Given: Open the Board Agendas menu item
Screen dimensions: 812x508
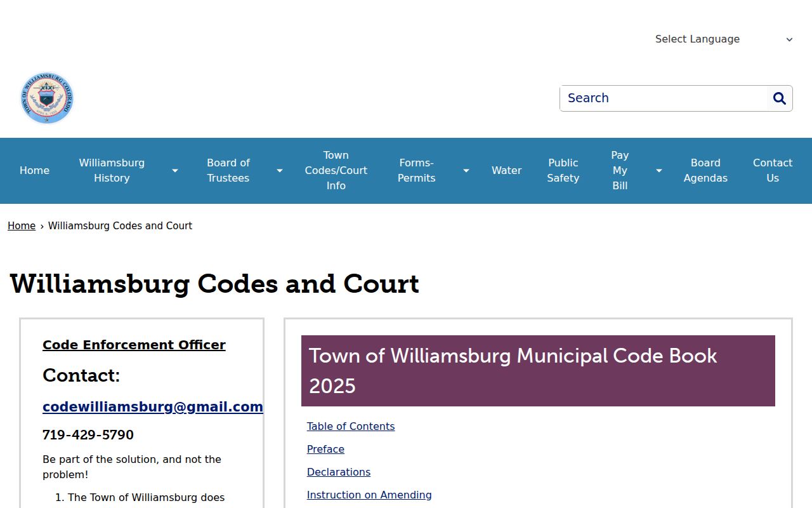Looking at the screenshot, I should click(x=705, y=171).
